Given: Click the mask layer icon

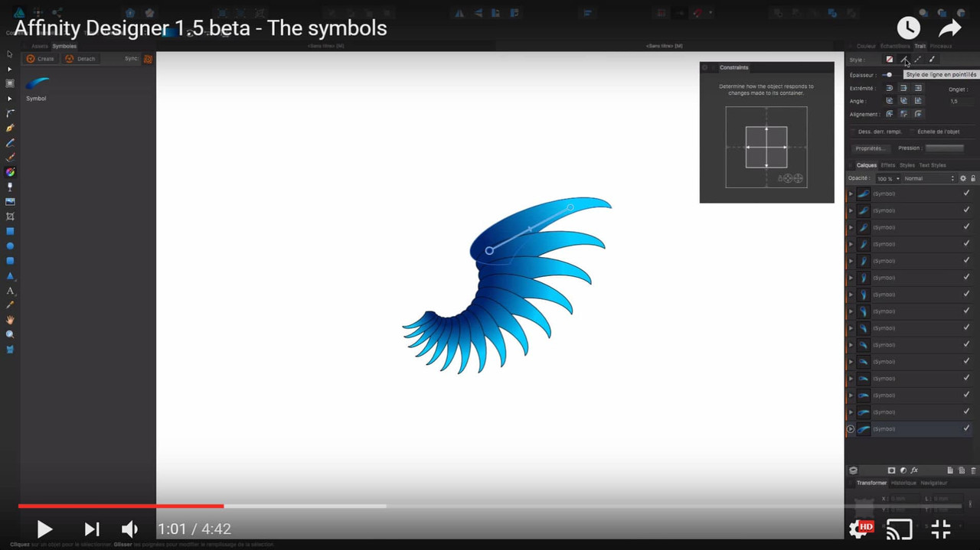Looking at the screenshot, I should [x=891, y=470].
